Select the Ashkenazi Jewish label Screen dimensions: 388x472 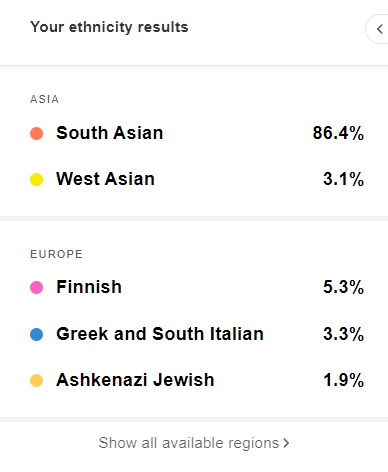[135, 380]
